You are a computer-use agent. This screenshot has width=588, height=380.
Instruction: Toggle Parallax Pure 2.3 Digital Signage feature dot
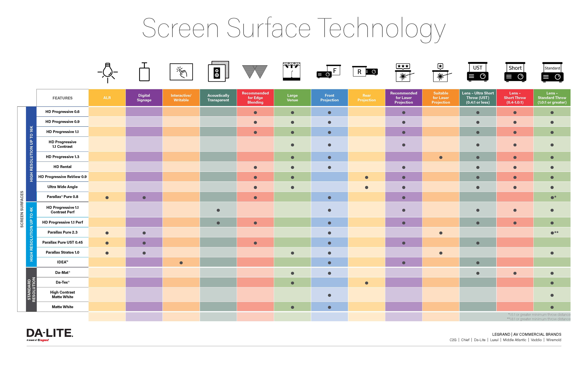pyautogui.click(x=144, y=232)
